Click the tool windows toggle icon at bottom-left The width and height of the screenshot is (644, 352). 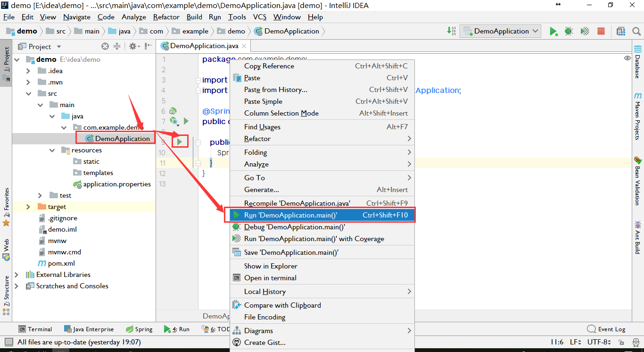pyautogui.click(x=8, y=342)
